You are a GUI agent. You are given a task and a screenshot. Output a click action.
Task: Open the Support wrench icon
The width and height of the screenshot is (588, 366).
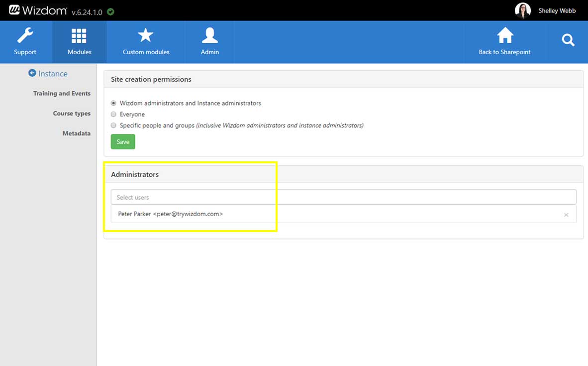point(25,36)
